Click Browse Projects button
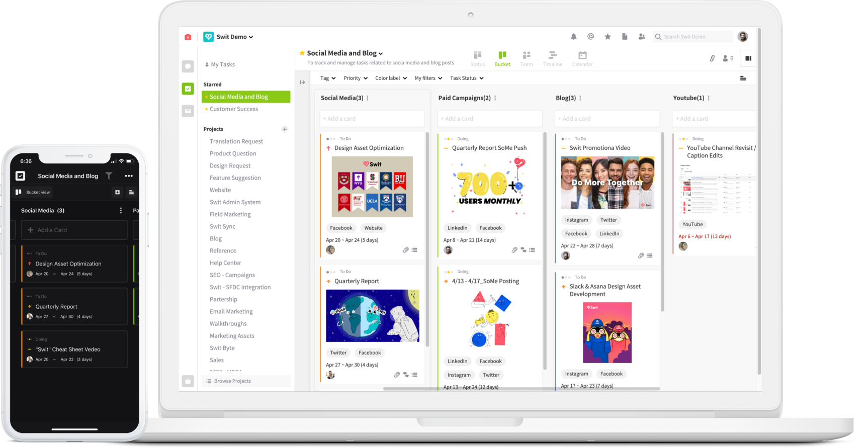Viewport: 868px width, 448px height. pos(246,381)
